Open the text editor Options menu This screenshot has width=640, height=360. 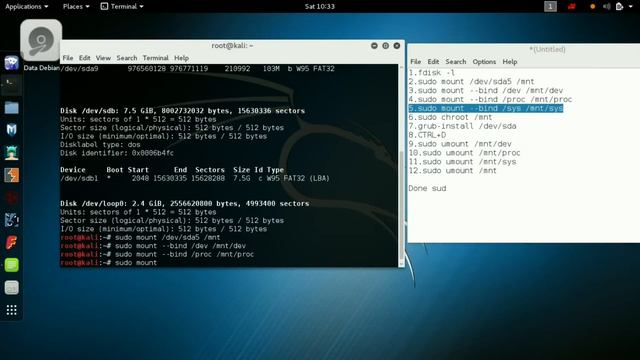484,62
